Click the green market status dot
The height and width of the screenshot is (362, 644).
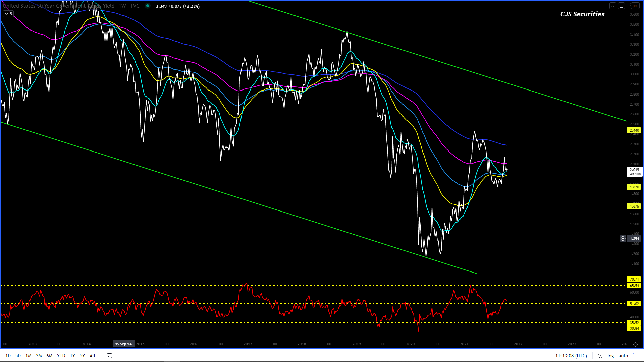pyautogui.click(x=148, y=6)
